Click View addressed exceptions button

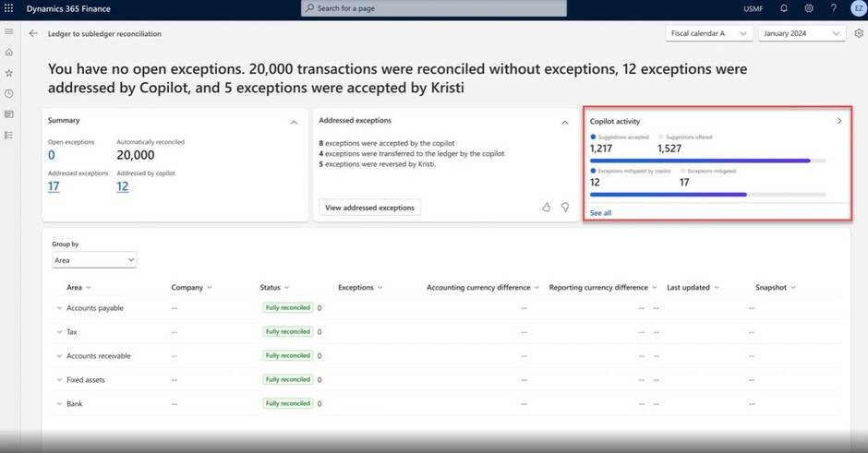tap(369, 208)
